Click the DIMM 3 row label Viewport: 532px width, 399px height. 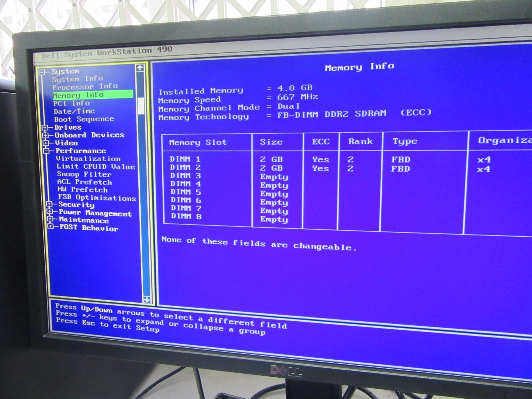[x=186, y=176]
